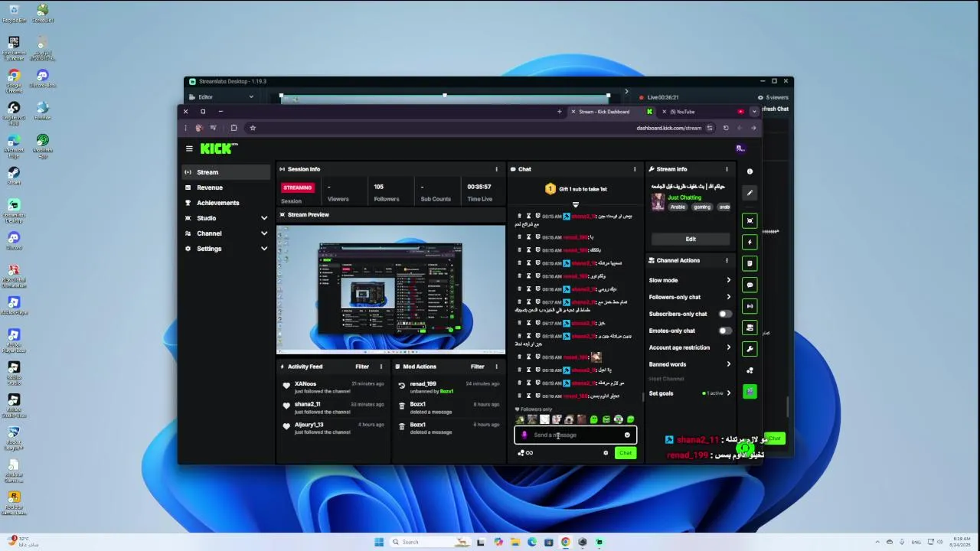Open Chat panel options menu

(x=634, y=169)
